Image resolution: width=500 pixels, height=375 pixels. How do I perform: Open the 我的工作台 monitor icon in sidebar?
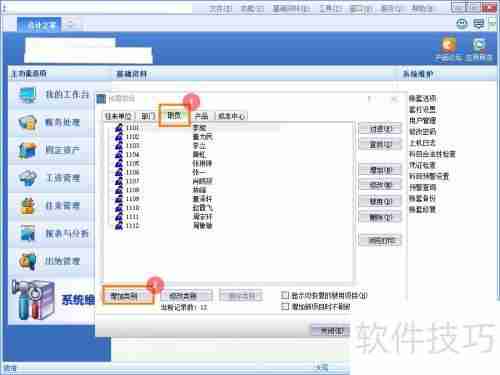pyautogui.click(x=28, y=95)
